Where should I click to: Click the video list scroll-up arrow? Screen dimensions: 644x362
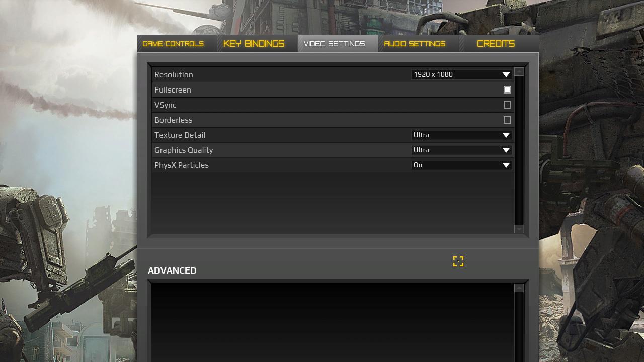tap(519, 71)
